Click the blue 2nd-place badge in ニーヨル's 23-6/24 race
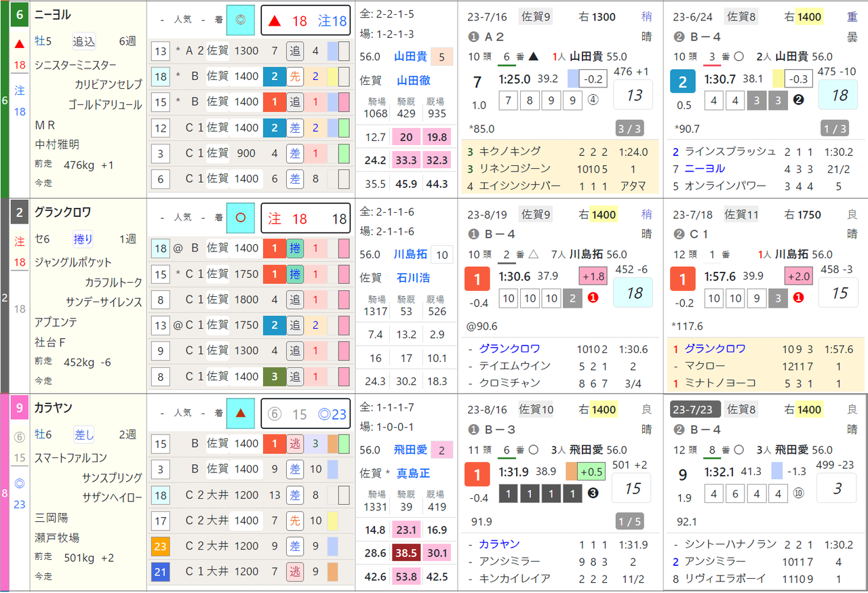The height and width of the screenshot is (593, 868). pyautogui.click(x=683, y=83)
